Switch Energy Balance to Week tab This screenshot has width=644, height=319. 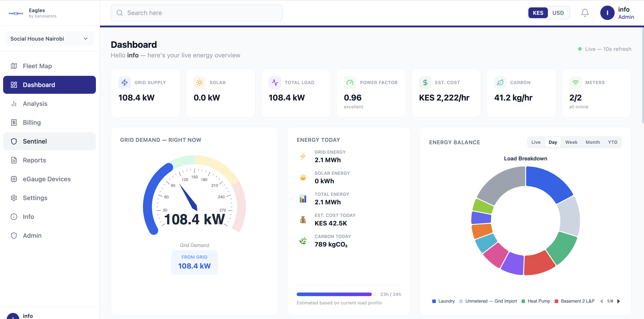click(x=571, y=142)
